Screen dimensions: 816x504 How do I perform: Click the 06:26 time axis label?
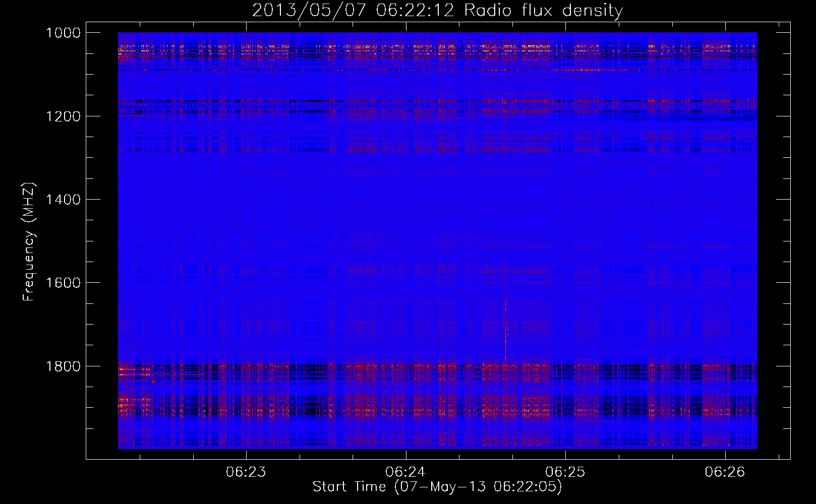(725, 472)
